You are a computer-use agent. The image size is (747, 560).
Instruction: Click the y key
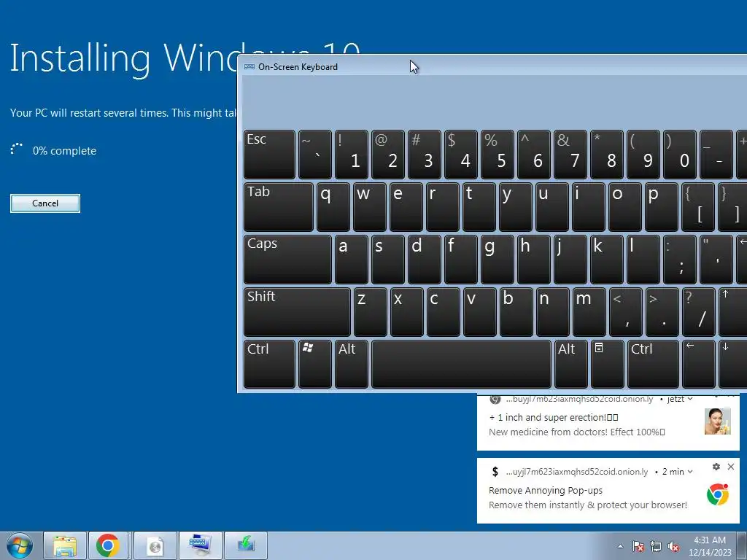click(x=516, y=207)
